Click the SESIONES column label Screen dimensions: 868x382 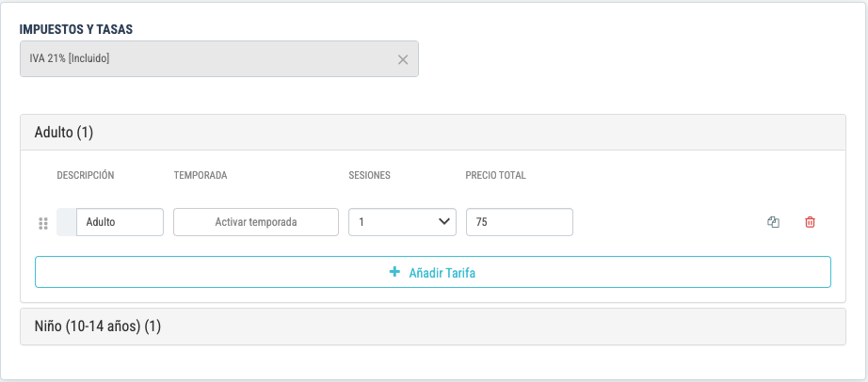coord(369,176)
